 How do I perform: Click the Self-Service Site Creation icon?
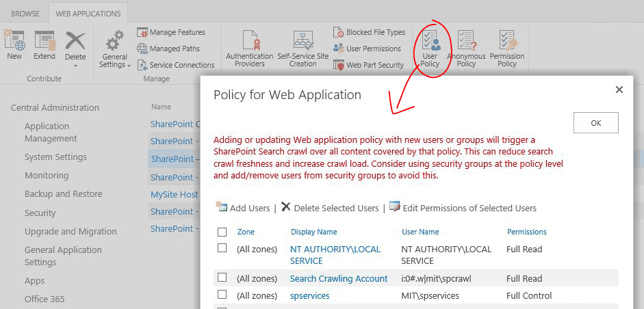(303, 40)
